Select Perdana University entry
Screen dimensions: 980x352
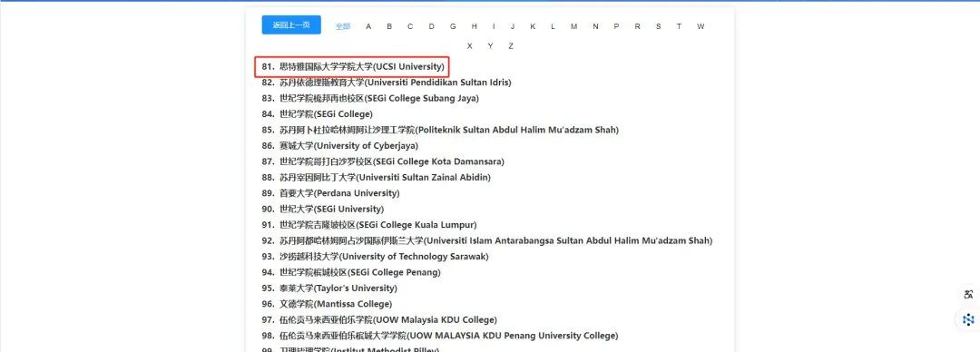(x=330, y=193)
